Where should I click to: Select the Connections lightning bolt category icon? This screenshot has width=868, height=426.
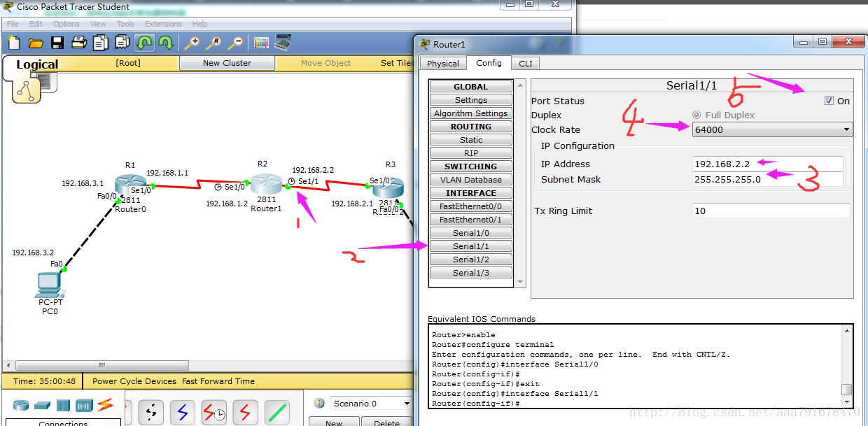pyautogui.click(x=105, y=404)
